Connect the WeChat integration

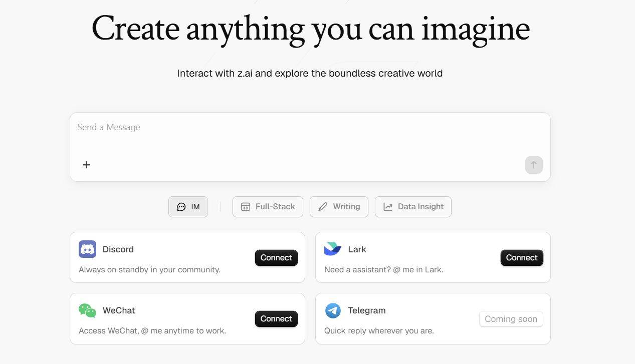[276, 319]
